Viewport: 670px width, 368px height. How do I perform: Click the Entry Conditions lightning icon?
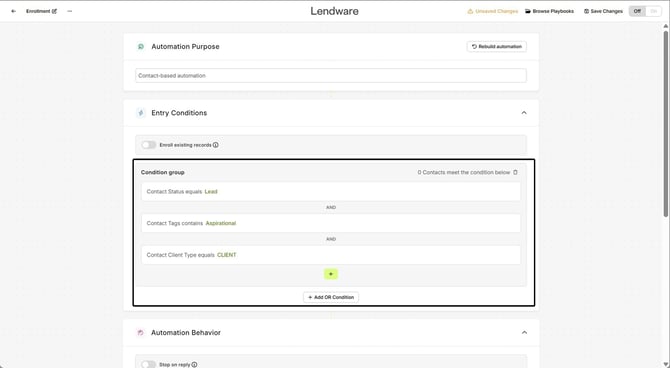(x=141, y=113)
